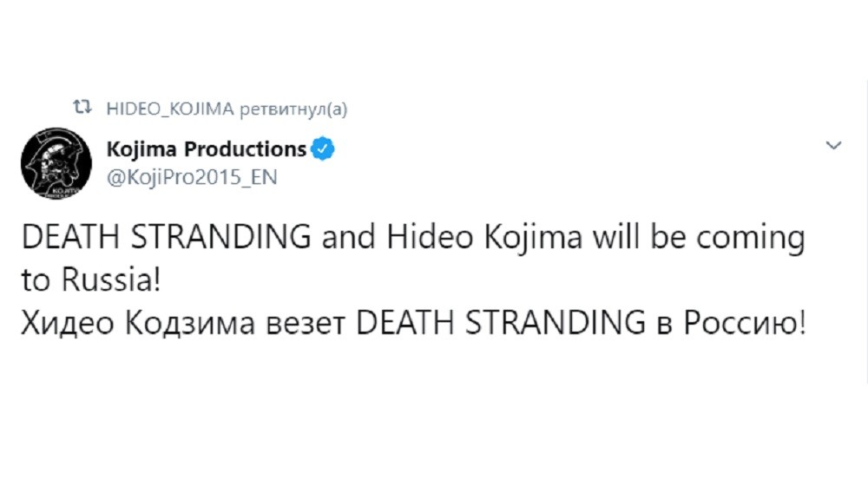Click "DEATH STRANDING" in the Russian line
This screenshot has height=487, width=868.
tap(497, 323)
